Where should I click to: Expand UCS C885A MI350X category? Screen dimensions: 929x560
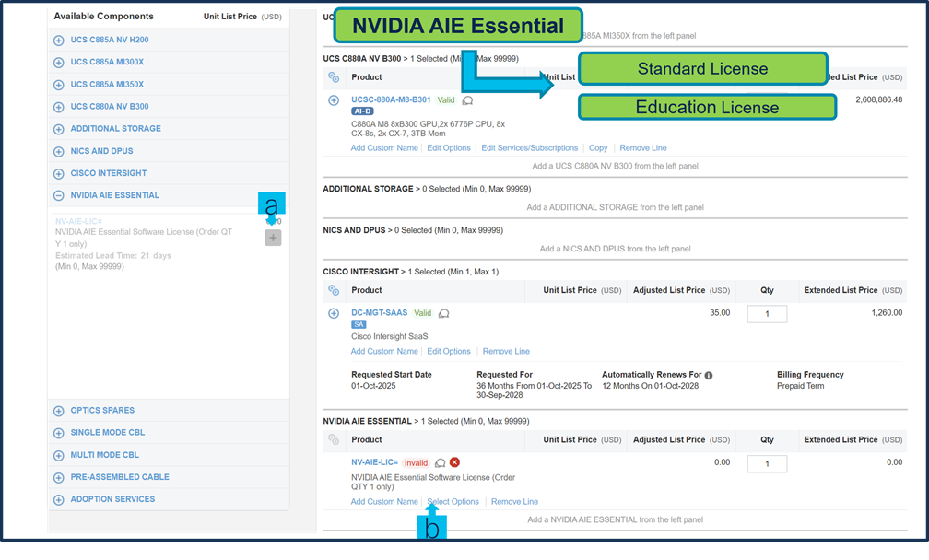[59, 85]
